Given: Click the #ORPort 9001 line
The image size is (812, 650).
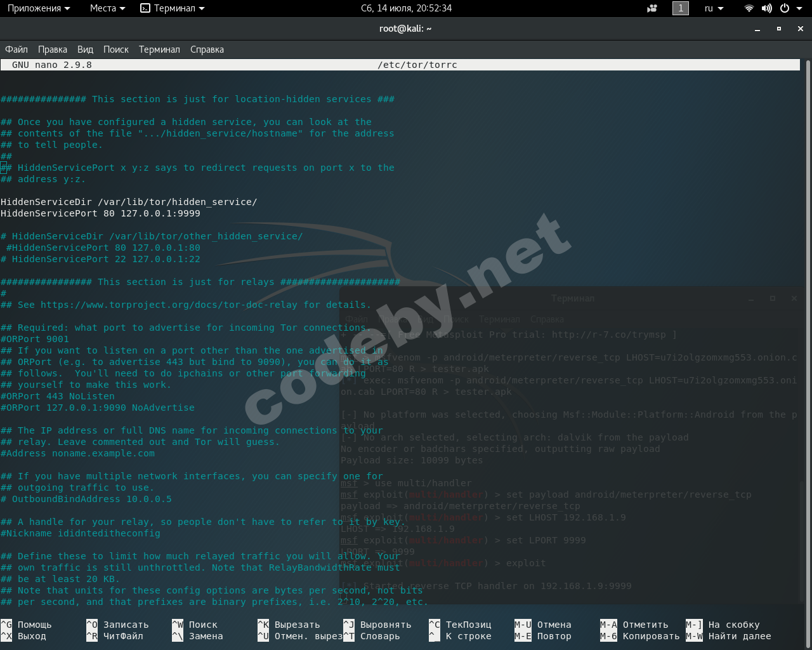Looking at the screenshot, I should coord(35,339).
